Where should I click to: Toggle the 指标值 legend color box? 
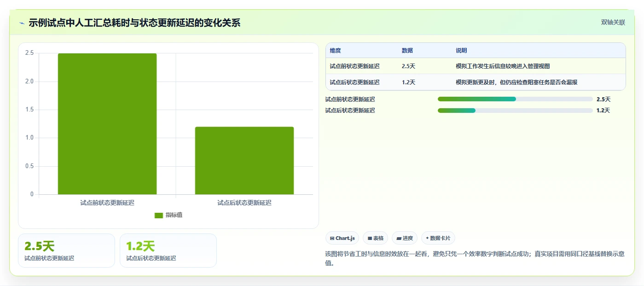159,215
